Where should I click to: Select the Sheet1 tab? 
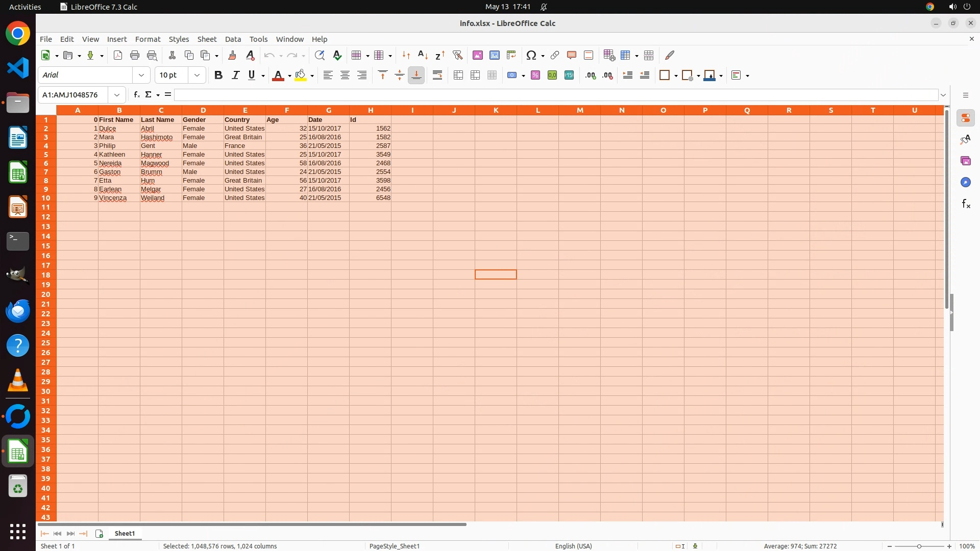click(125, 533)
